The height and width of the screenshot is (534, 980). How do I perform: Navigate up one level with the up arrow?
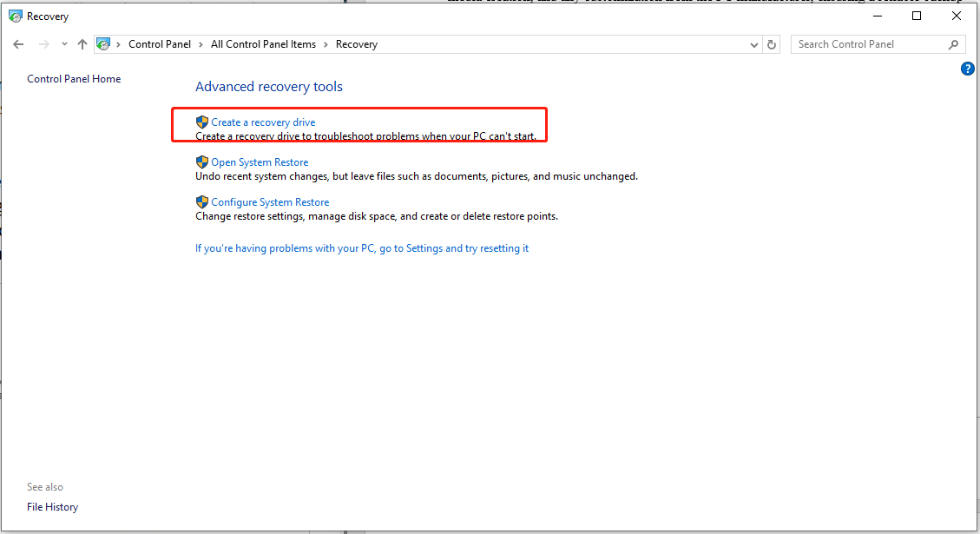coord(82,43)
